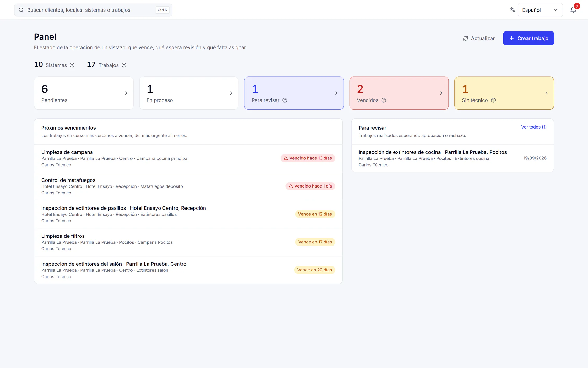Click the chevron on Vencidos card
The height and width of the screenshot is (368, 588).
[x=441, y=93]
